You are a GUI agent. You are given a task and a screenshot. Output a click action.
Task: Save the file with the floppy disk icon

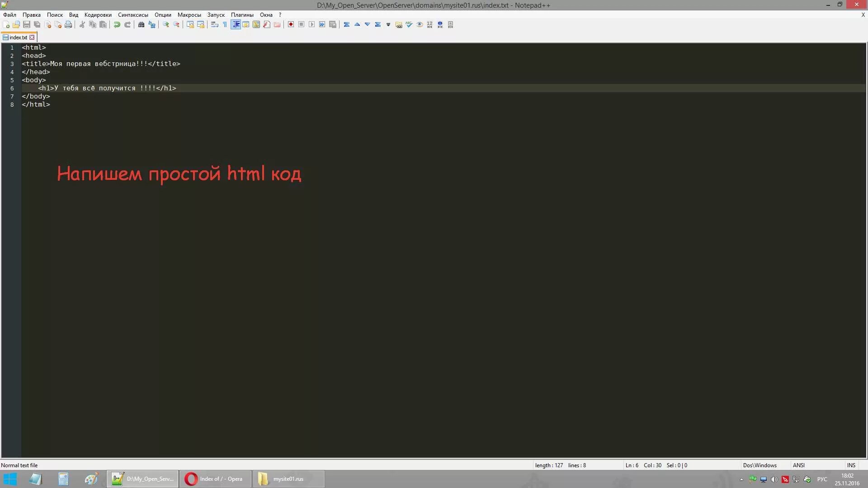tap(27, 24)
